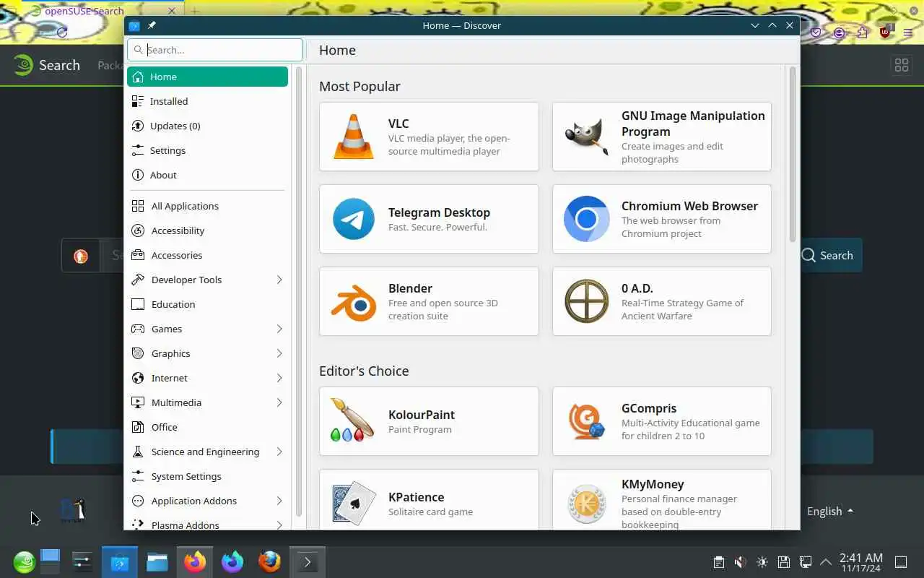This screenshot has height=578, width=924.
Task: Select the GCompris icon
Action: tap(587, 421)
